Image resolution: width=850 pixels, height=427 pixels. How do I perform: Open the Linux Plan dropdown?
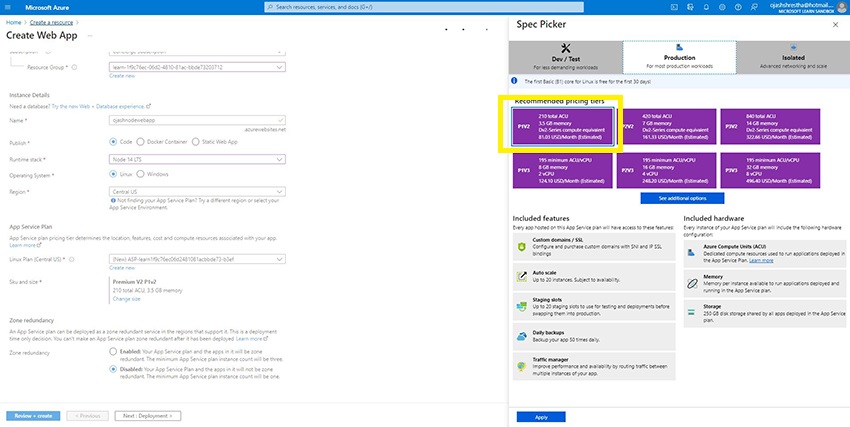point(197,260)
